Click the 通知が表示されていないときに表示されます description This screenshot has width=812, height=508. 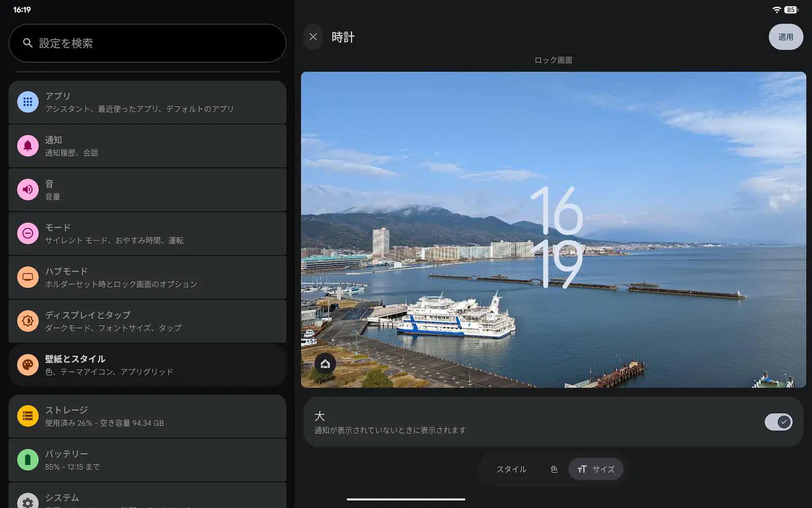tap(390, 430)
